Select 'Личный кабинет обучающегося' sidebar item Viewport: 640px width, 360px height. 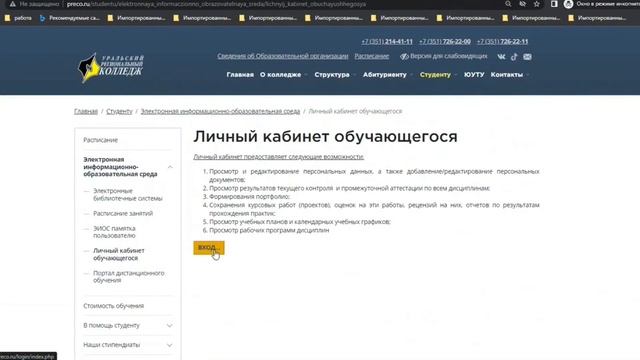(x=119, y=254)
